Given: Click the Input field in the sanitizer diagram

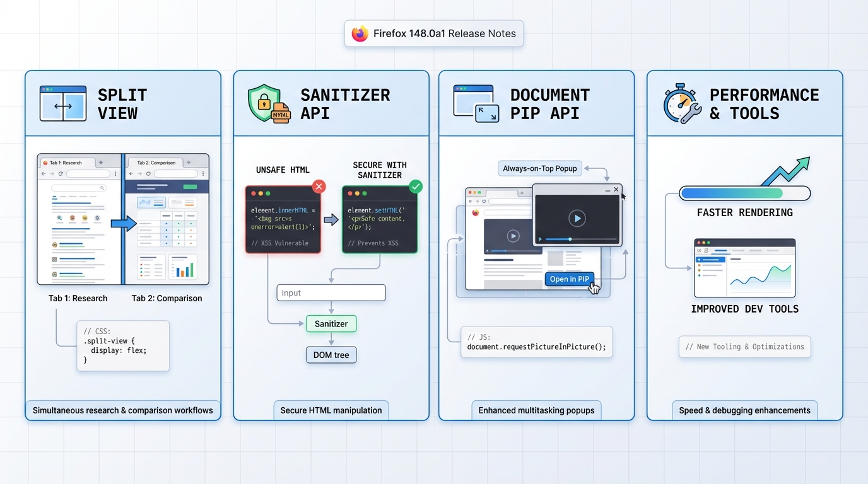Looking at the screenshot, I should coord(331,292).
